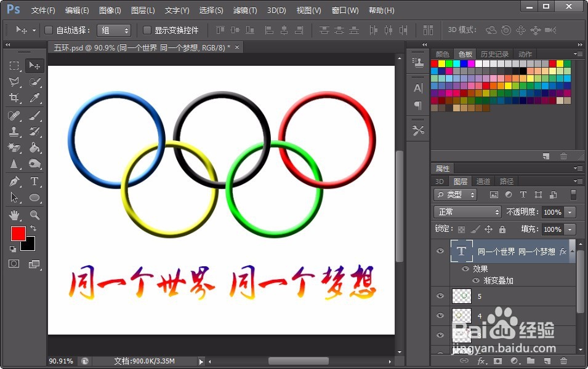Viewport: 588px width, 369px height.
Task: Click the Add layer style fx button
Action: (481, 361)
